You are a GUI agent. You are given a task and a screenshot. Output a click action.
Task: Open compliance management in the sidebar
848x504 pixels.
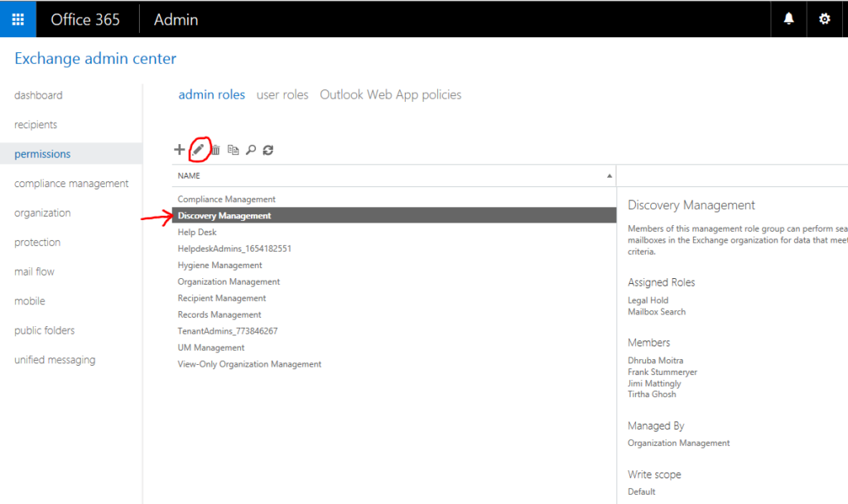[x=71, y=183]
